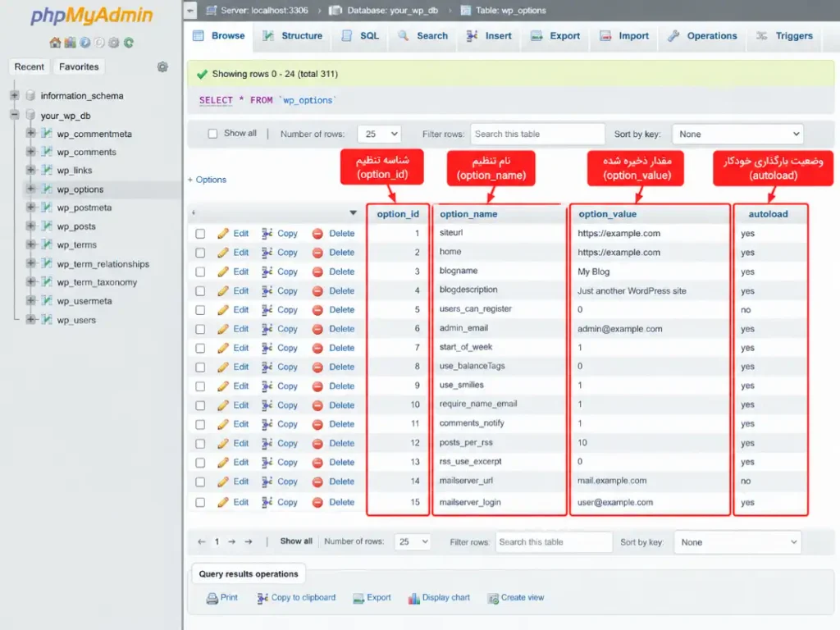
Task: Check the top Show all checkbox
Action: [x=212, y=134]
